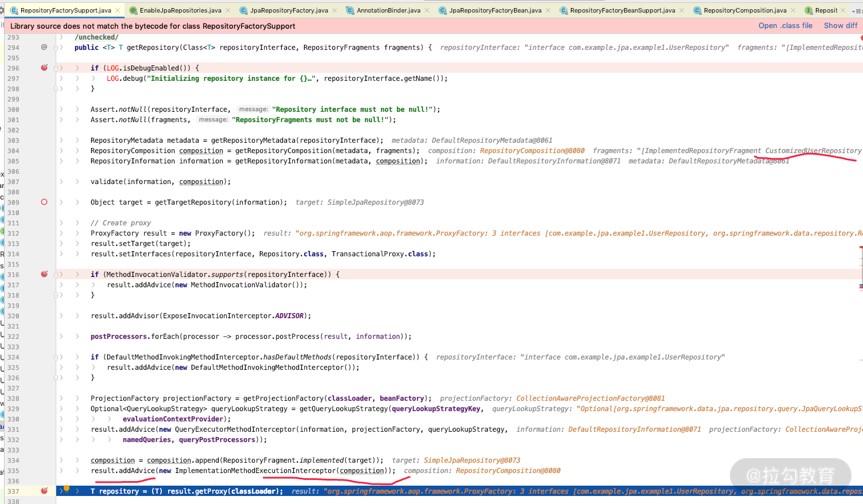The image size is (863, 504).
Task: Click getQueryLookupStrategy on line 329
Action: coord(344,409)
